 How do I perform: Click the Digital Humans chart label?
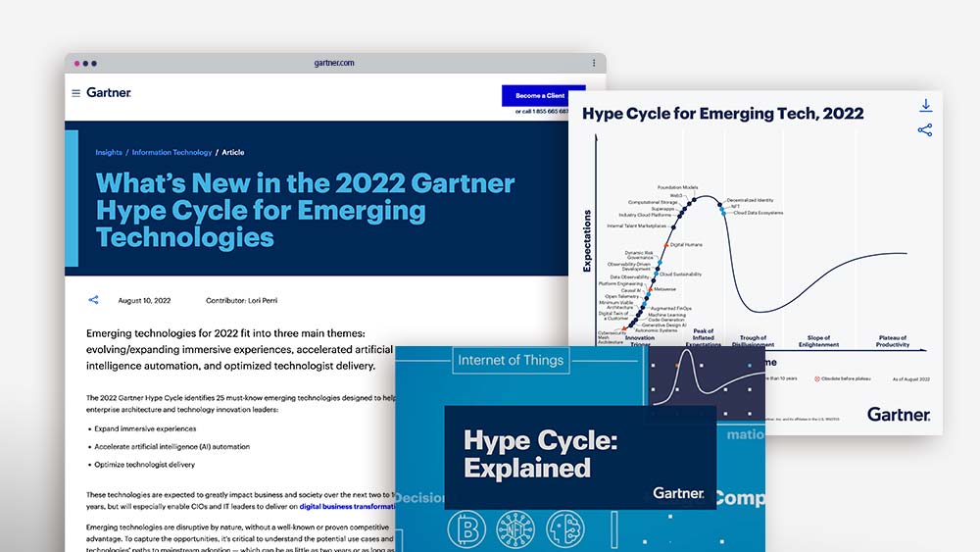tap(686, 244)
